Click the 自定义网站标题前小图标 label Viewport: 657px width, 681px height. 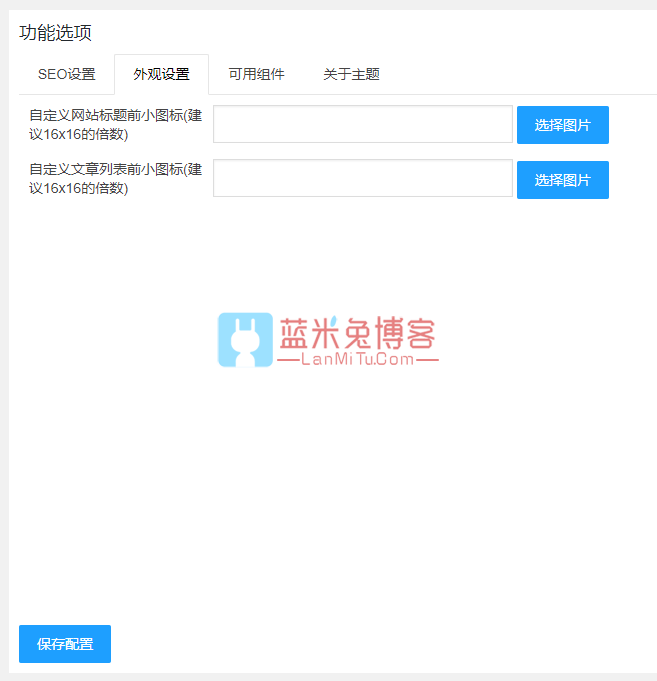tap(116, 125)
